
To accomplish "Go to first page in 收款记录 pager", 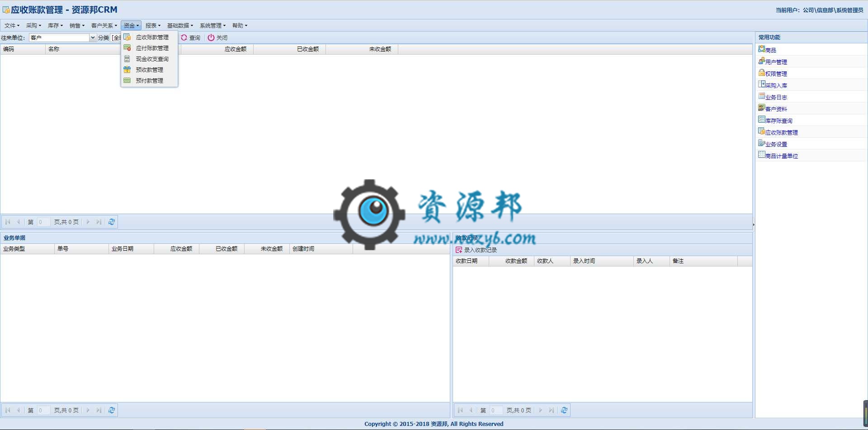I will pos(460,410).
